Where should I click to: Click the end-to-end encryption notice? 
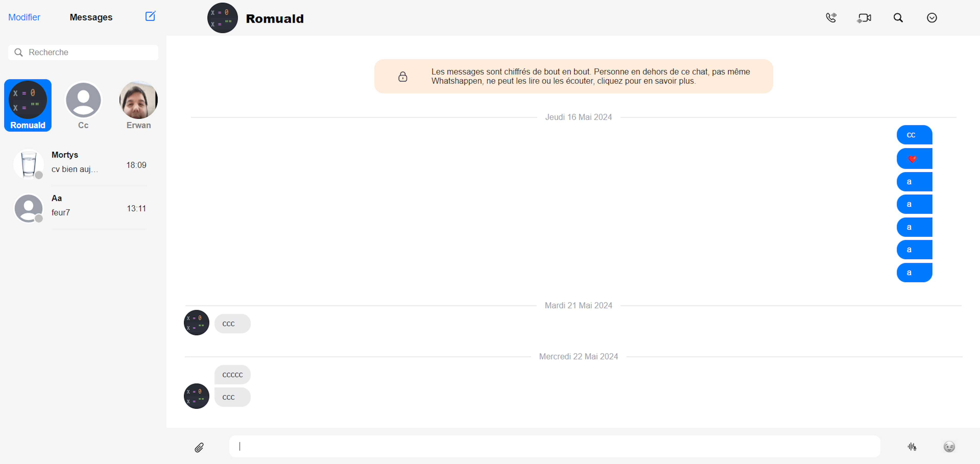tap(590, 77)
